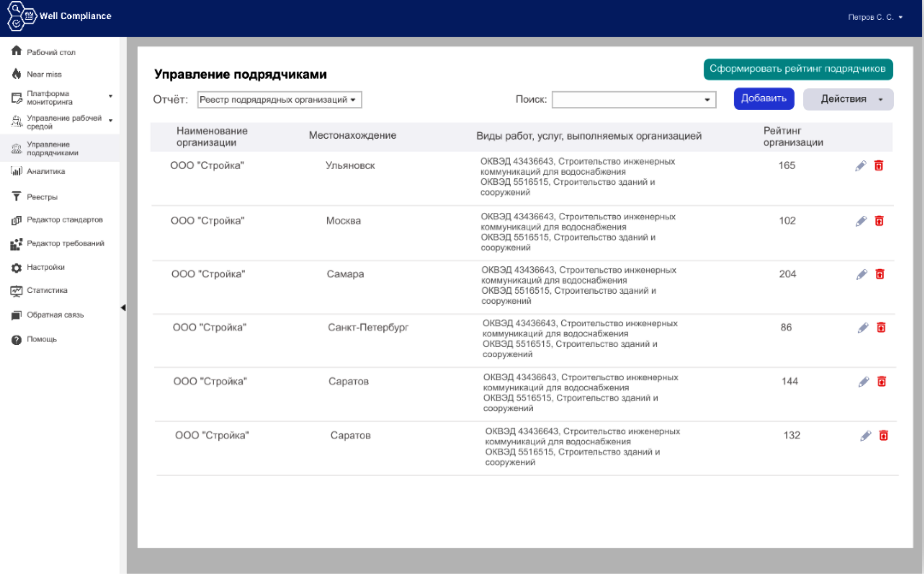This screenshot has height=574, width=924.
Task: Click the Управление подрядчиками page heading
Action: (x=240, y=75)
